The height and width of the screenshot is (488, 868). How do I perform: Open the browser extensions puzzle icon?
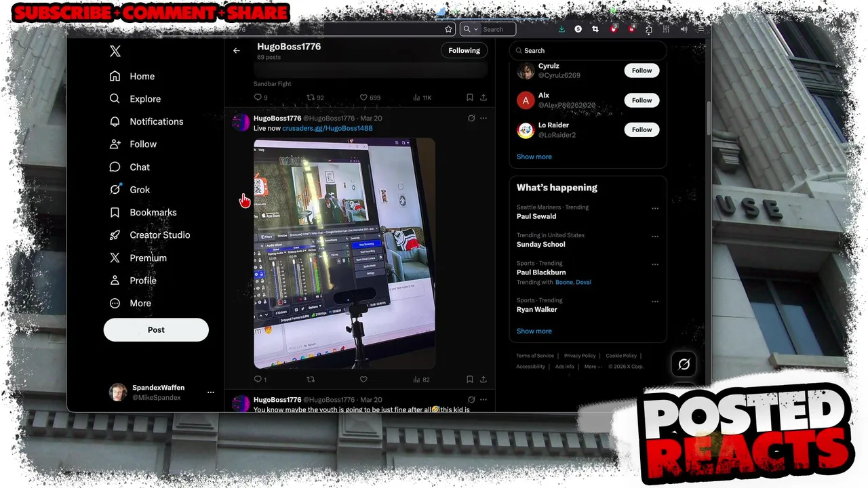649,29
